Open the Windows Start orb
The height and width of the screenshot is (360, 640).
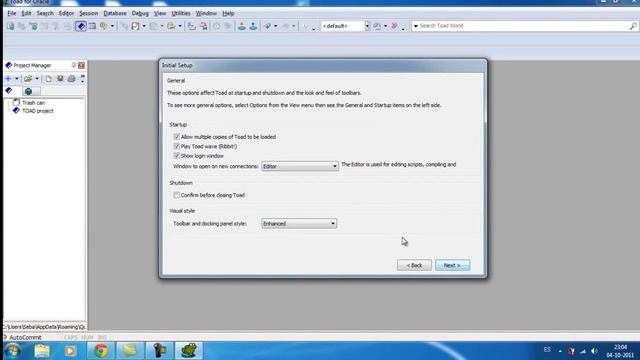click(x=13, y=351)
